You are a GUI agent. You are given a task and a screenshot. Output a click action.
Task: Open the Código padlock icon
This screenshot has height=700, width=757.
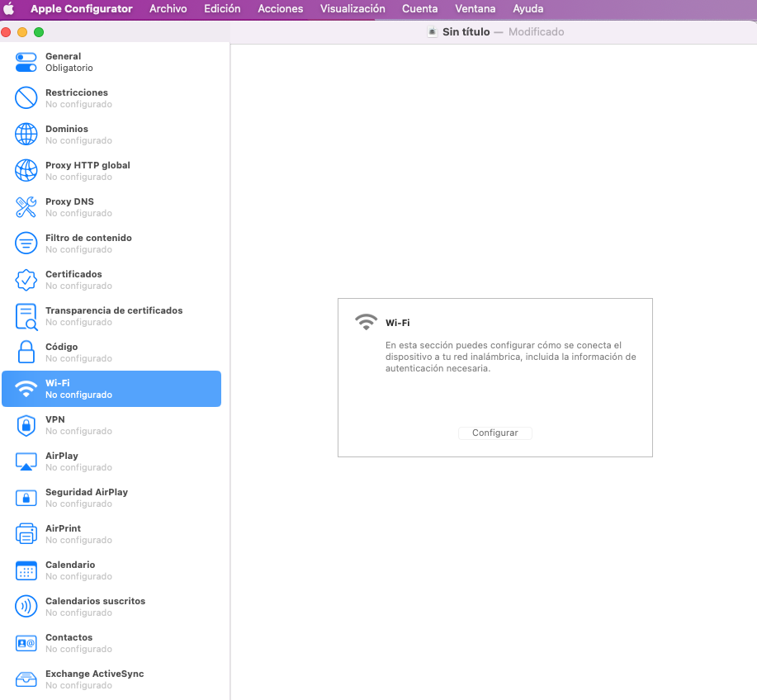[26, 352]
